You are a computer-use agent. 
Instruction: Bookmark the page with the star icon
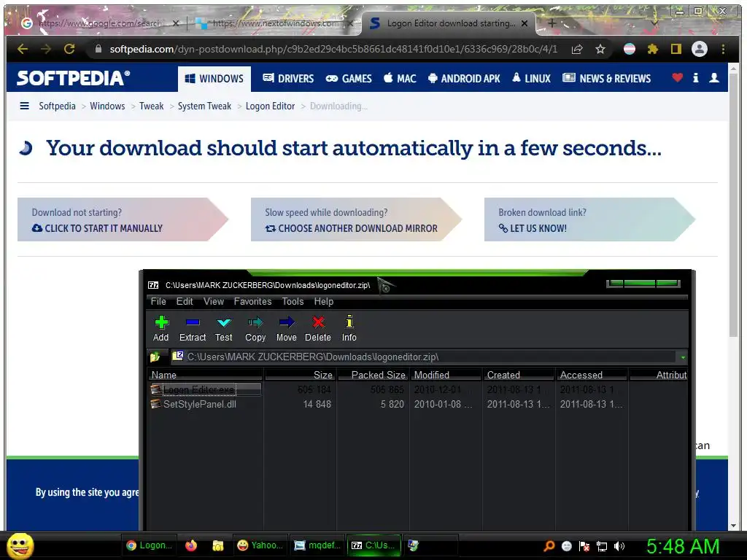pyautogui.click(x=600, y=49)
